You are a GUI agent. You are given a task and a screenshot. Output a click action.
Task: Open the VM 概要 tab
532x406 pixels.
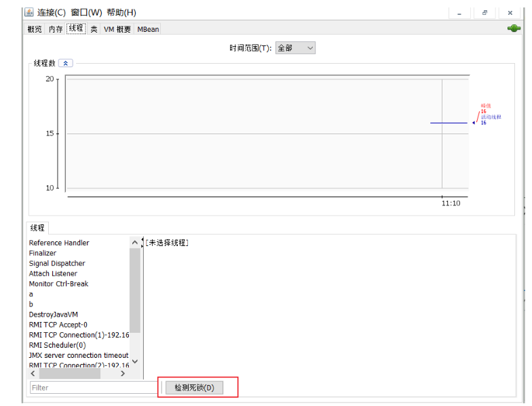click(117, 29)
